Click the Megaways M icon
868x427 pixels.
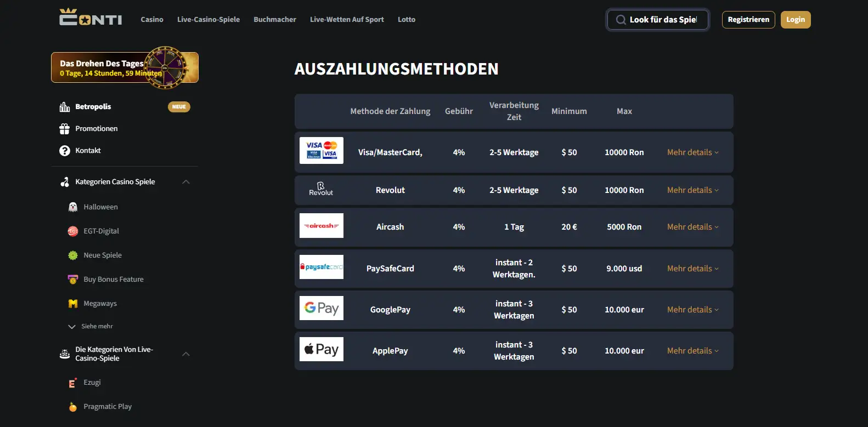[x=73, y=304]
